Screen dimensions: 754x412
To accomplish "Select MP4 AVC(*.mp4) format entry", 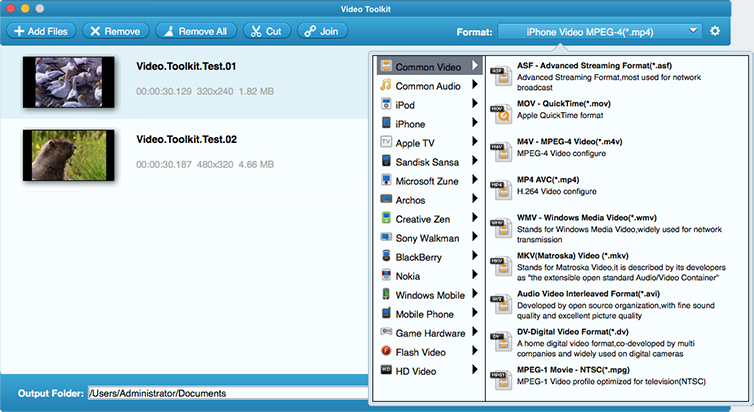I will coord(560,179).
